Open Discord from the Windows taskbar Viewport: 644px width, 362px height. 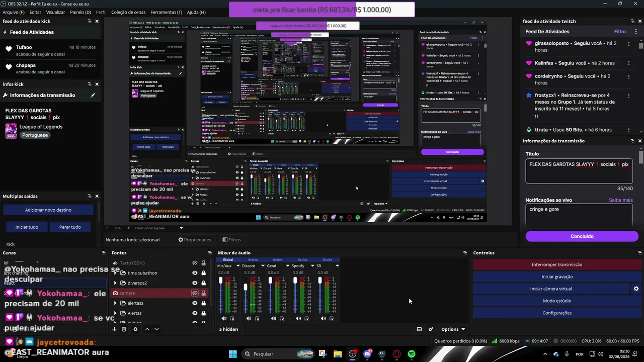[367, 354]
